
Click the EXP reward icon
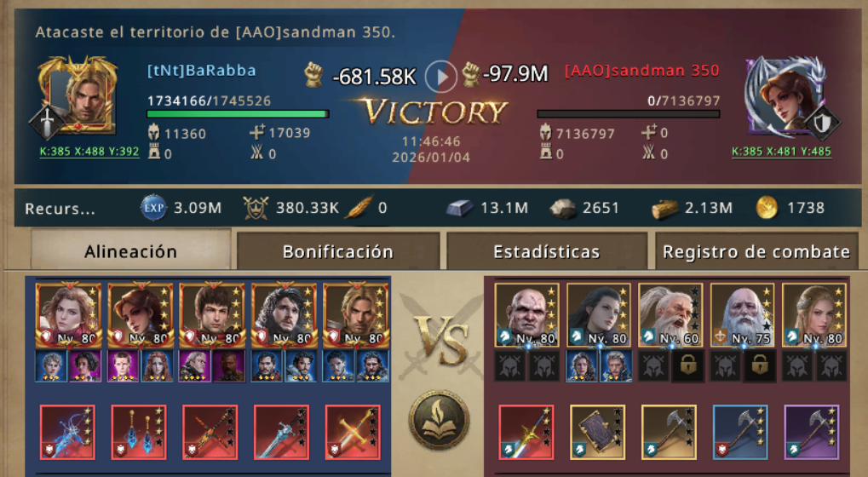(x=153, y=208)
